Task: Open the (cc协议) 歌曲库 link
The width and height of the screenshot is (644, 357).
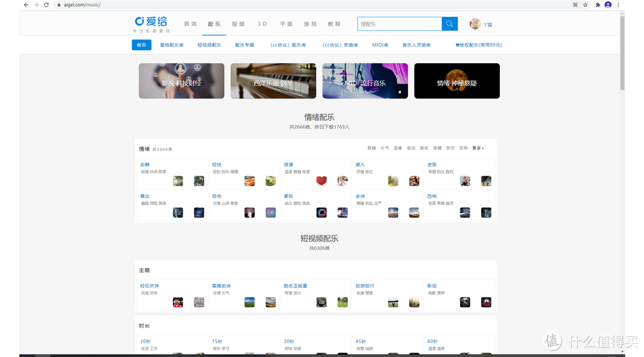Action: [x=340, y=45]
